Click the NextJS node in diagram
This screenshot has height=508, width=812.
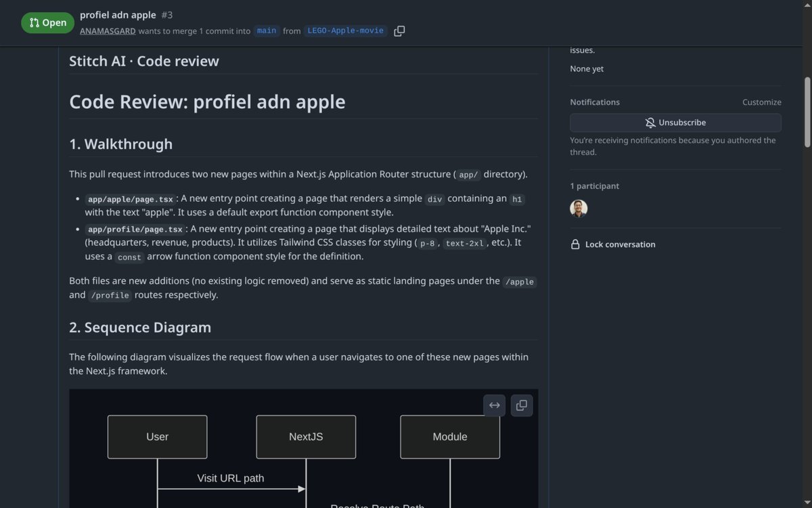306,437
